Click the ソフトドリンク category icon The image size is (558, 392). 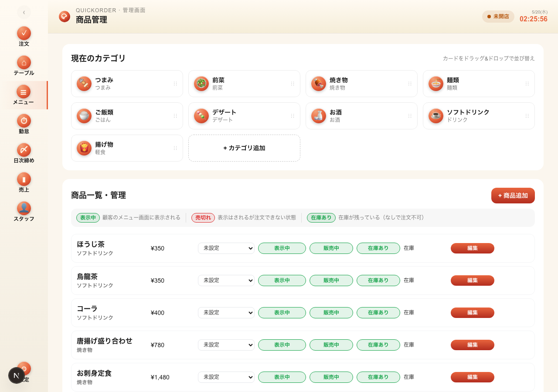click(x=436, y=116)
